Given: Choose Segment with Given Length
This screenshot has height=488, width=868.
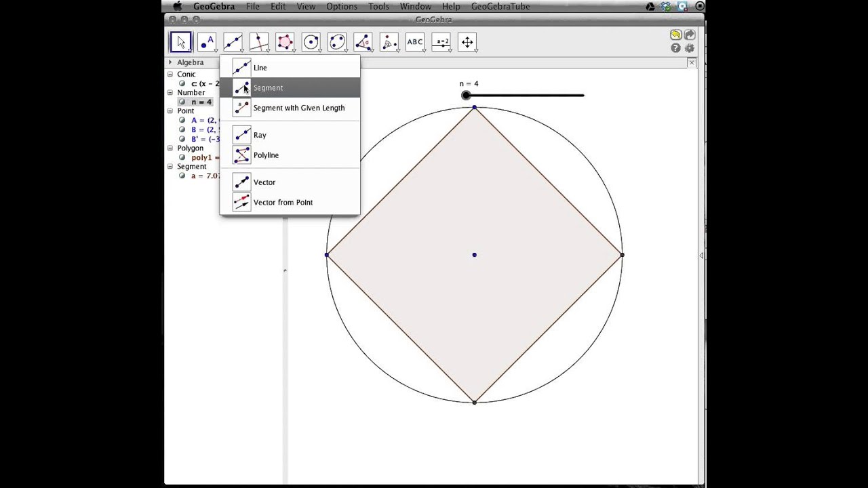Looking at the screenshot, I should pyautogui.click(x=290, y=108).
